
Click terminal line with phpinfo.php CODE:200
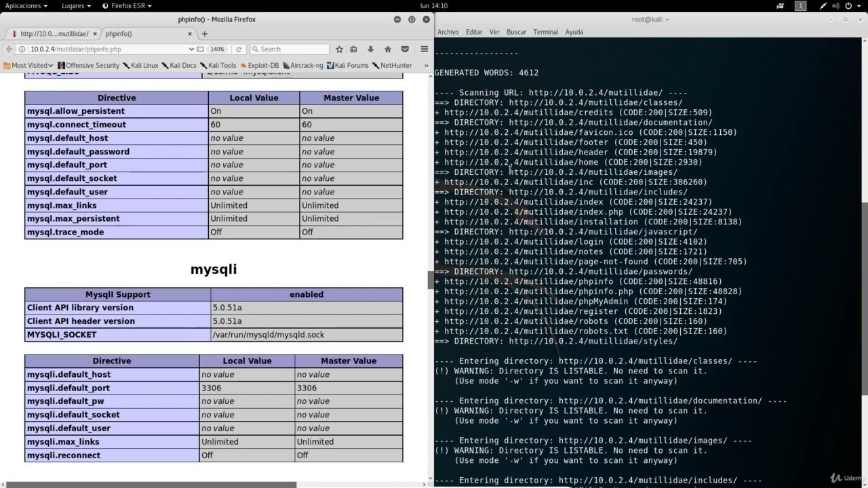pos(588,291)
